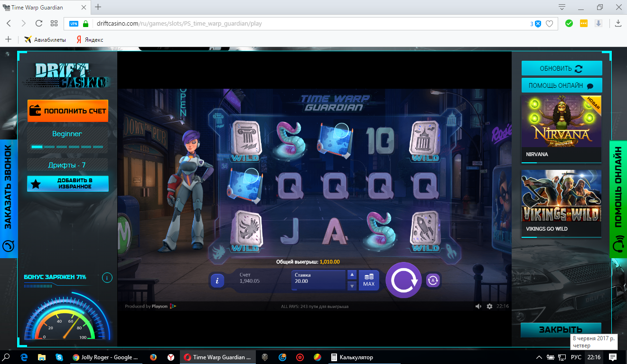Open the network icon in the system tray
Screen dimensions: 627x364
click(x=562, y=357)
